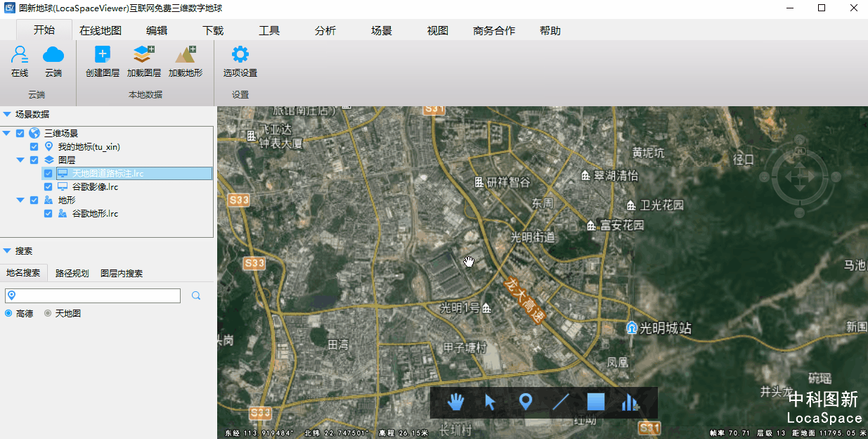Open the 云端 cloud icon
The height and width of the screenshot is (439, 868).
[53, 55]
